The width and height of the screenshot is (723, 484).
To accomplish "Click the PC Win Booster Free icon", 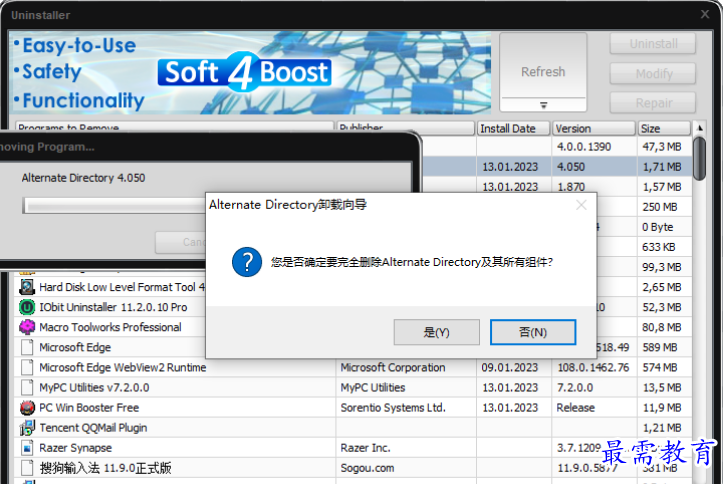I will [x=27, y=407].
